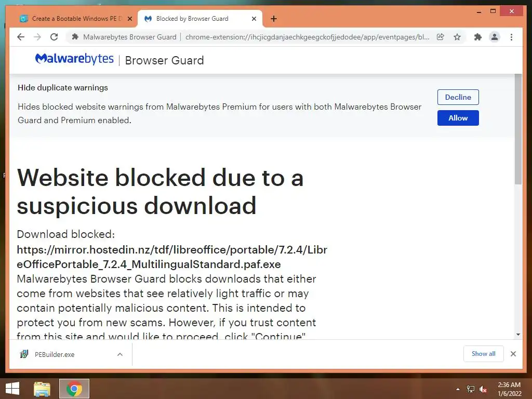Click the browser forward arrow
532x399 pixels.
37,37
